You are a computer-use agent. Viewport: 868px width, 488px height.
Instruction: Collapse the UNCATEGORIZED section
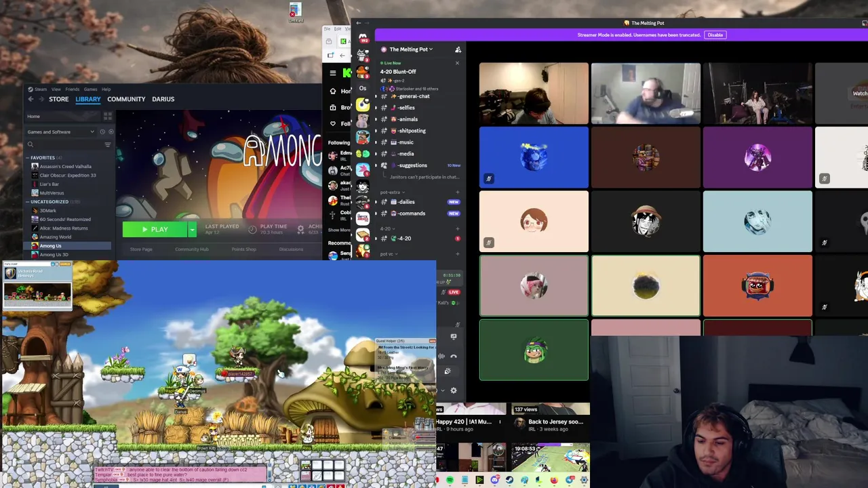[x=28, y=202]
